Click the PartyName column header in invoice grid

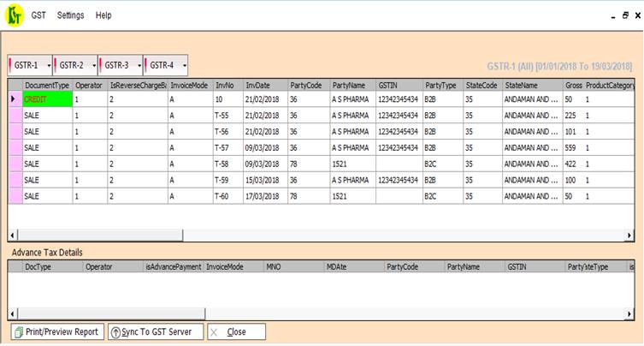point(348,86)
